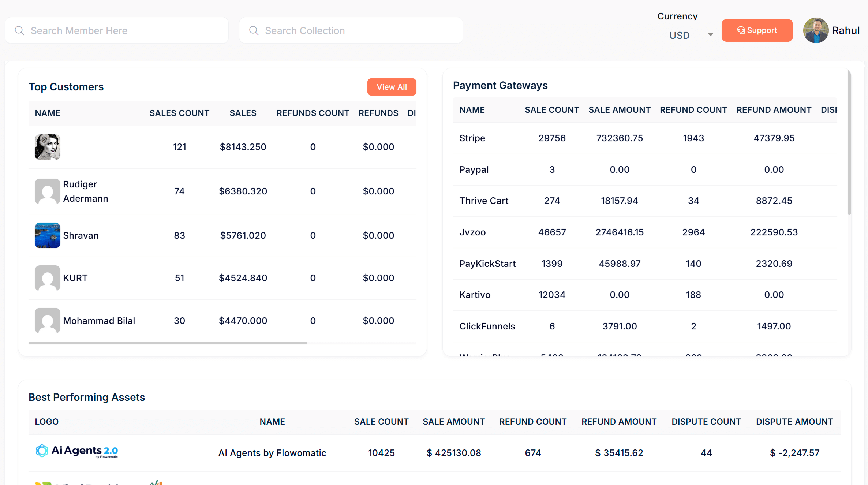Click the search magnifier in Search Collection field
The height and width of the screenshot is (485, 868).
(x=254, y=30)
